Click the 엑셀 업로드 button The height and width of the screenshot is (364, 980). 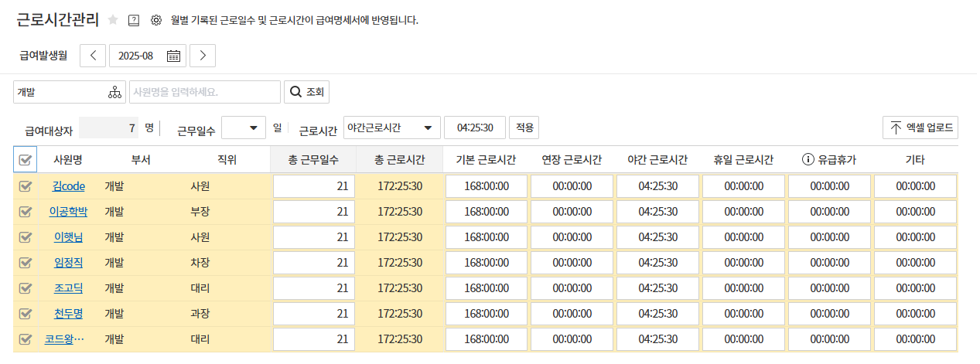click(x=920, y=128)
